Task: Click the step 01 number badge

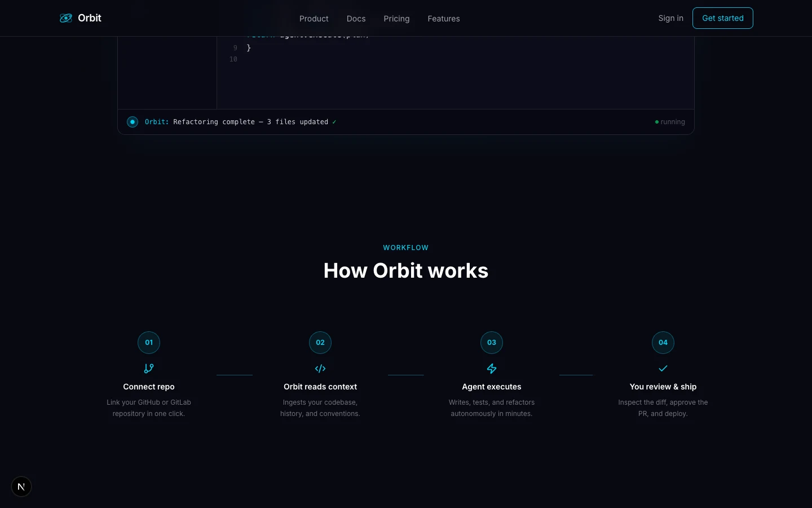Action: [149, 343]
